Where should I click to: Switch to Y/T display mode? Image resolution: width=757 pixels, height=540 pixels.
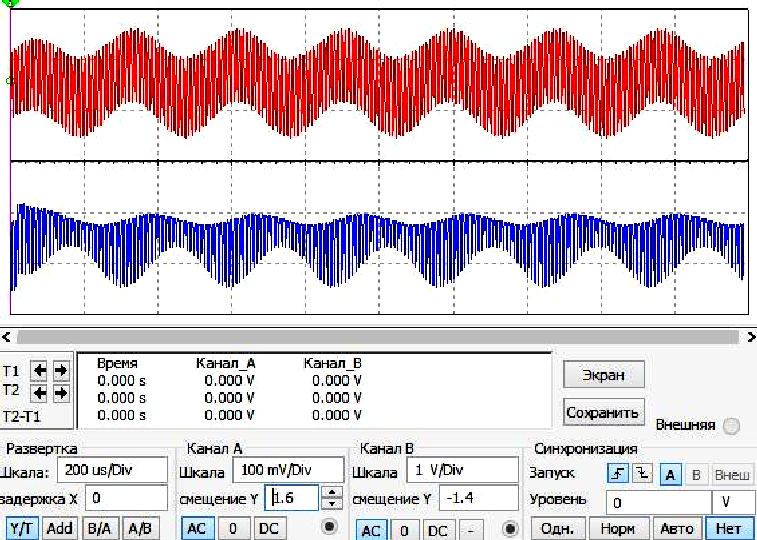click(x=20, y=528)
